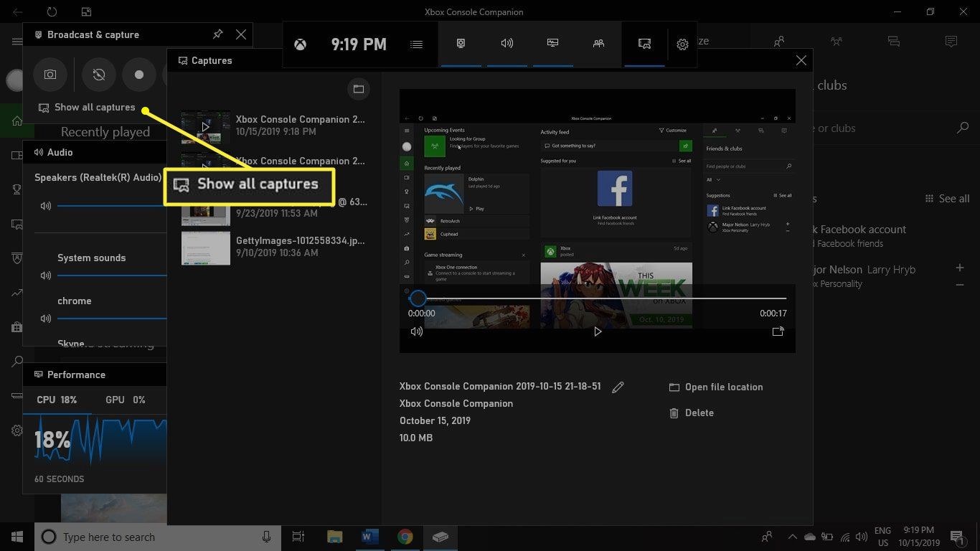The height and width of the screenshot is (551, 980).
Task: Open Settings gear in Xbox sidebar
Action: 17,430
